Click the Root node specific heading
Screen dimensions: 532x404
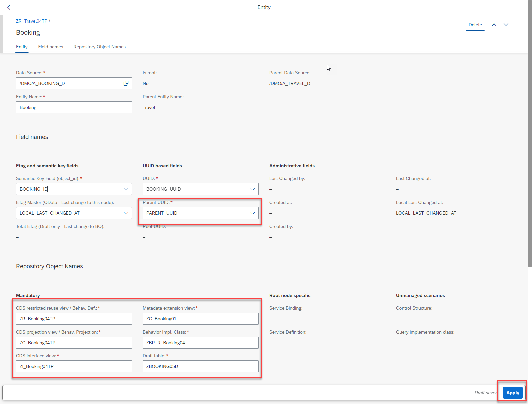[290, 295]
